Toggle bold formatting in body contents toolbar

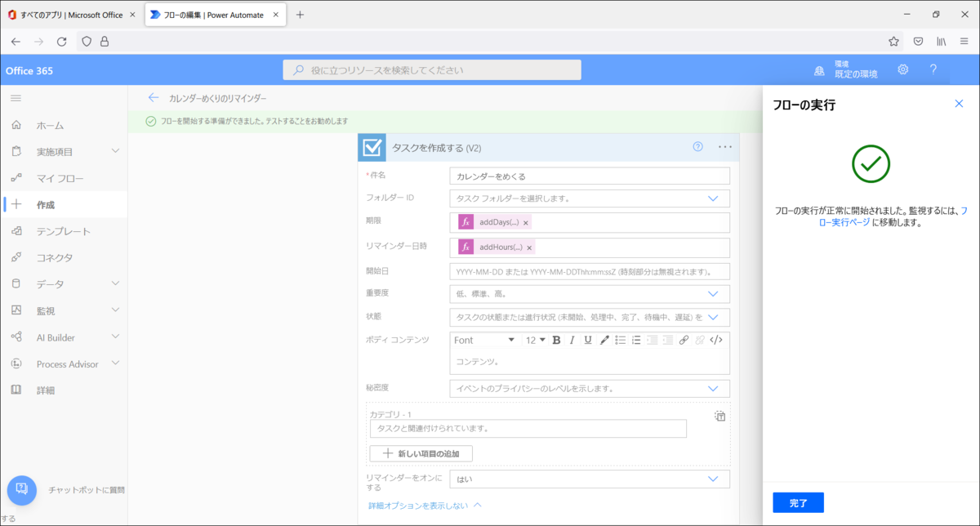coord(556,340)
